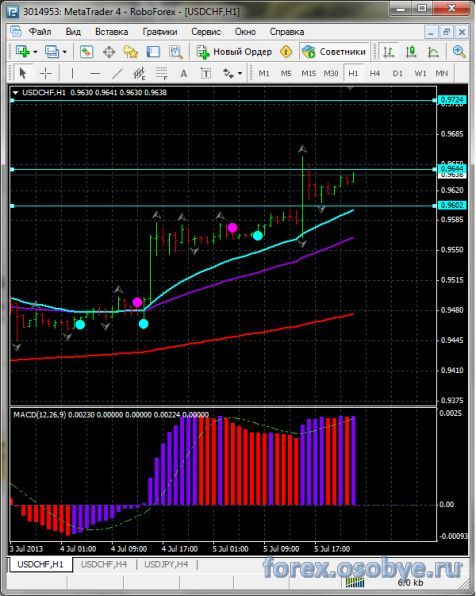Click the 0.9602 price level label
The image size is (476, 596).
(452, 205)
